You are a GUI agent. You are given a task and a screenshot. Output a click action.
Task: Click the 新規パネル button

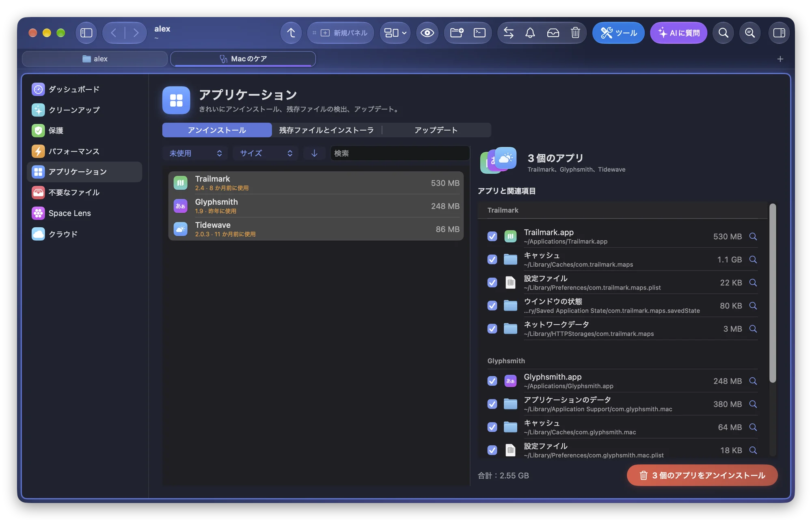tap(340, 33)
